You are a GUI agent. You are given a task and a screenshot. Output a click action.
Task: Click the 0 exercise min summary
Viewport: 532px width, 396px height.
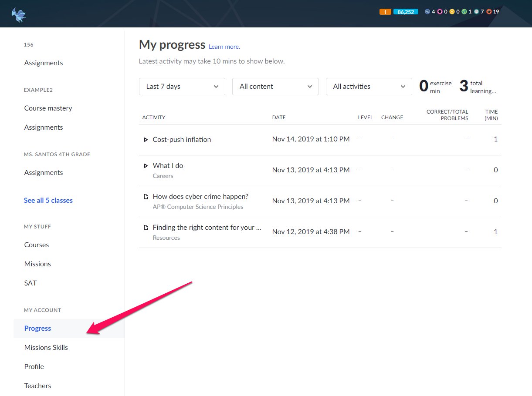click(x=435, y=87)
